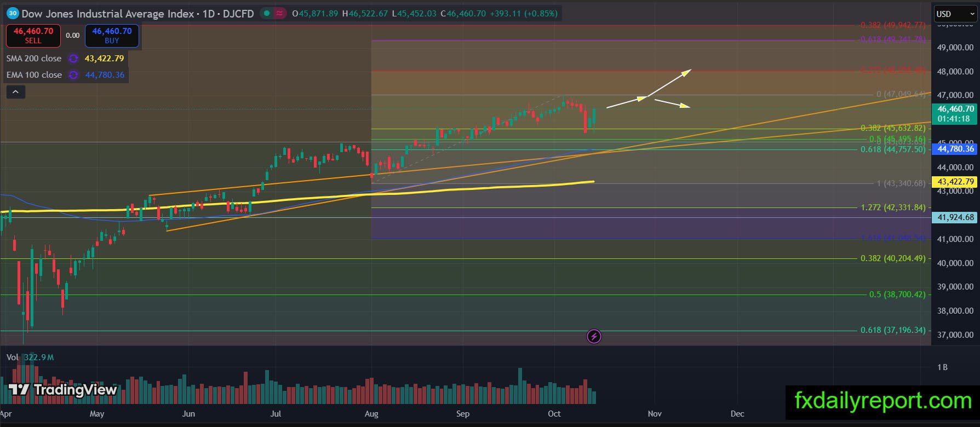Click the 38,000.00 price scale tick

point(955,311)
